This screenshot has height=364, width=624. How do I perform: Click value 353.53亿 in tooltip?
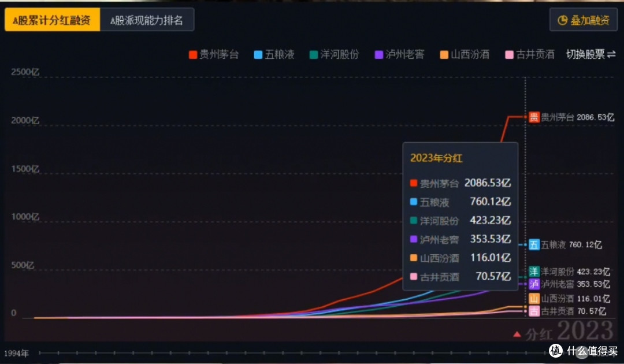pos(491,239)
